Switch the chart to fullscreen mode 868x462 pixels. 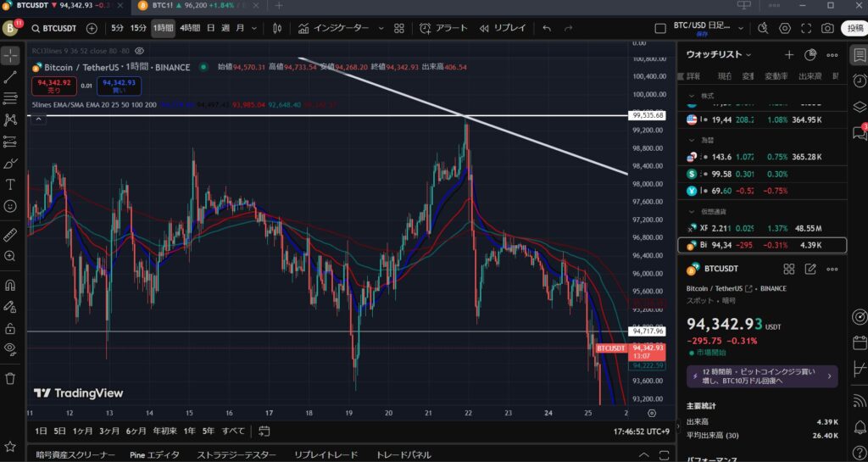[806, 28]
